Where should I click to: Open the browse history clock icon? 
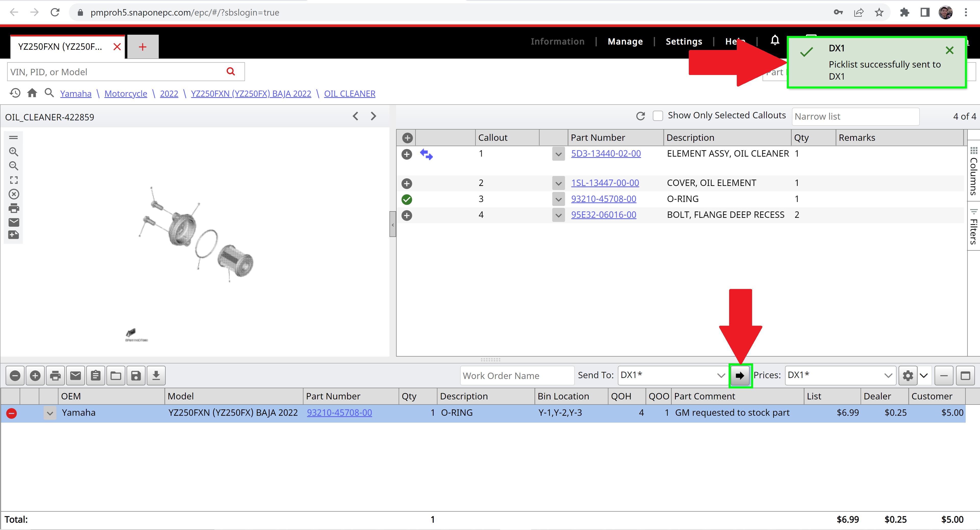click(x=15, y=93)
